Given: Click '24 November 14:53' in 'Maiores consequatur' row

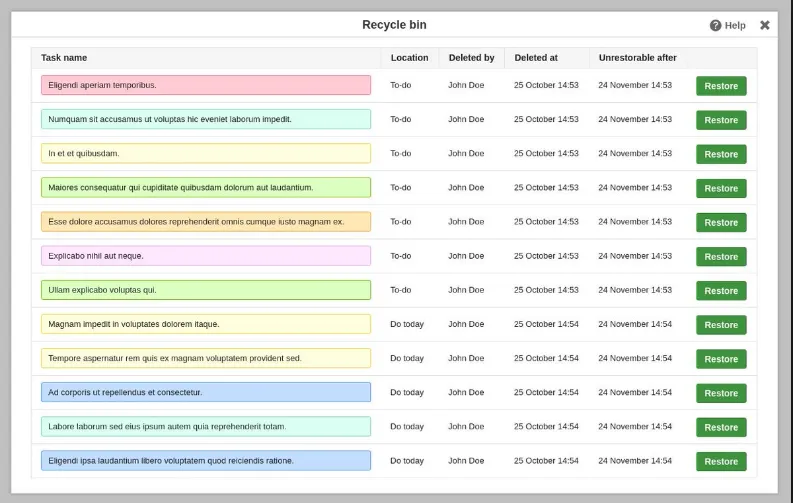Looking at the screenshot, I should [x=635, y=188].
